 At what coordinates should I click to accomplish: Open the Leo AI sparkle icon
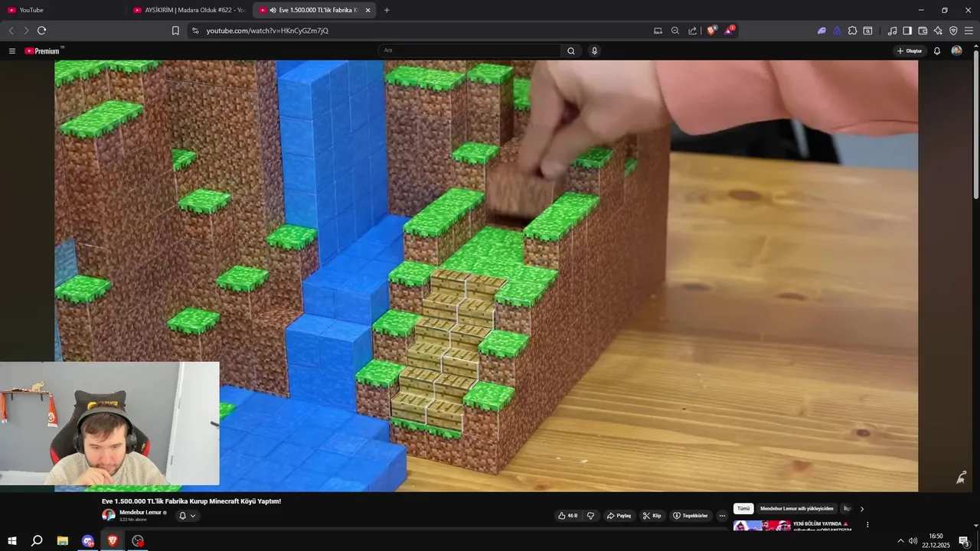[938, 31]
